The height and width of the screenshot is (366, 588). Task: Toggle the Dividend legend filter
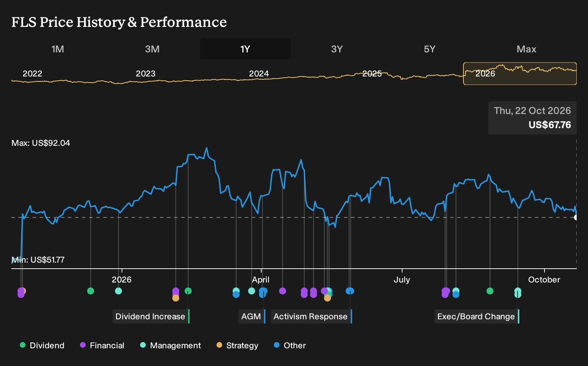click(42, 345)
